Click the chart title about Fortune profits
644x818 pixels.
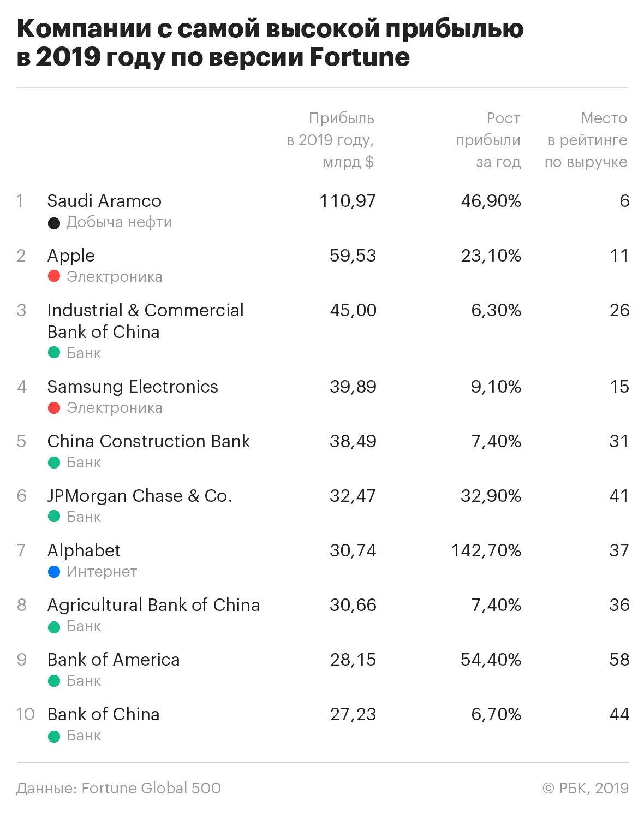tap(270, 43)
